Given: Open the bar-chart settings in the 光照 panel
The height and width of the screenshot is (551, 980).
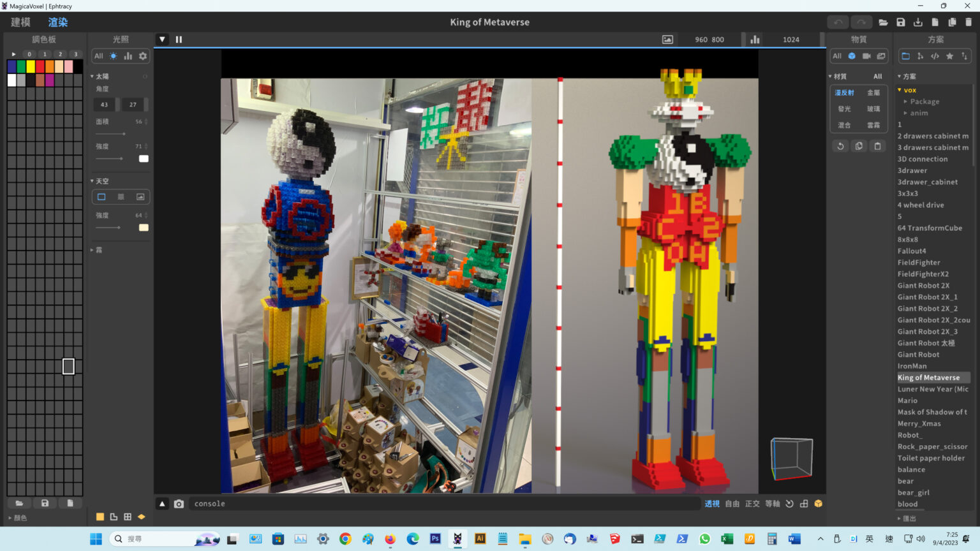Looking at the screenshot, I should pyautogui.click(x=128, y=56).
